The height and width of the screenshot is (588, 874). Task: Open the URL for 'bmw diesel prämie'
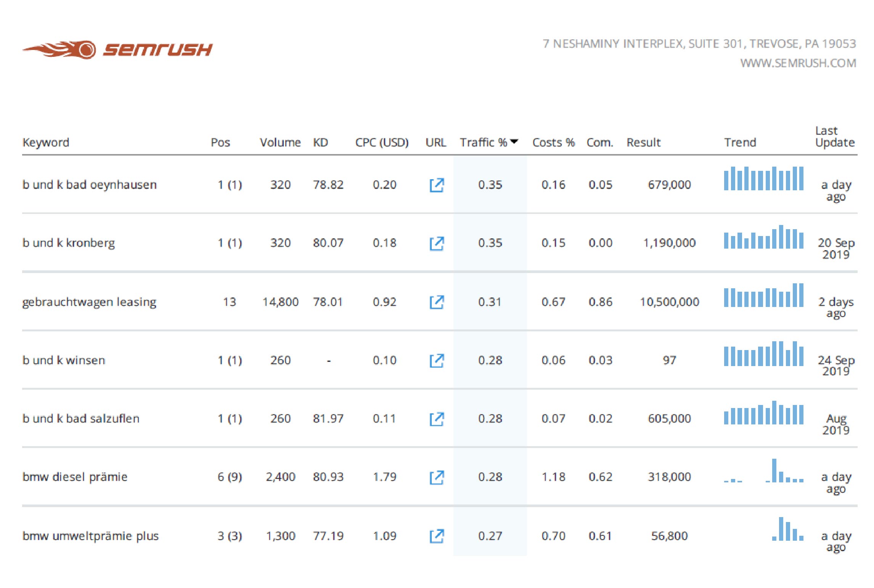[437, 477]
